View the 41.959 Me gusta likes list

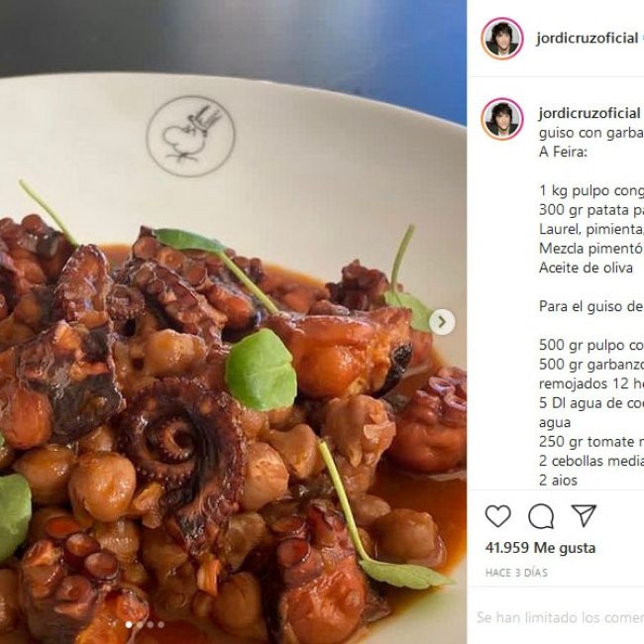(540, 548)
